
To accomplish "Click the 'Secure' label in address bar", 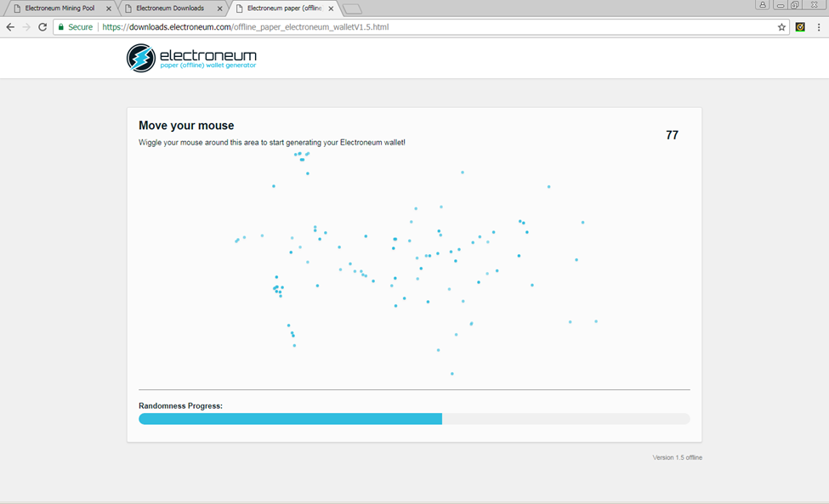I will tap(81, 27).
